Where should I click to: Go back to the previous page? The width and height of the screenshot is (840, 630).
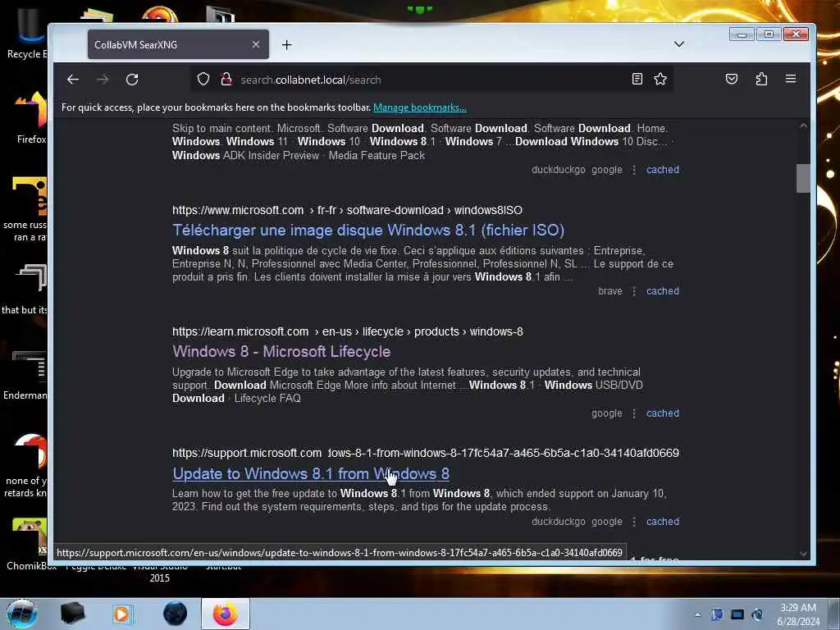coord(73,80)
